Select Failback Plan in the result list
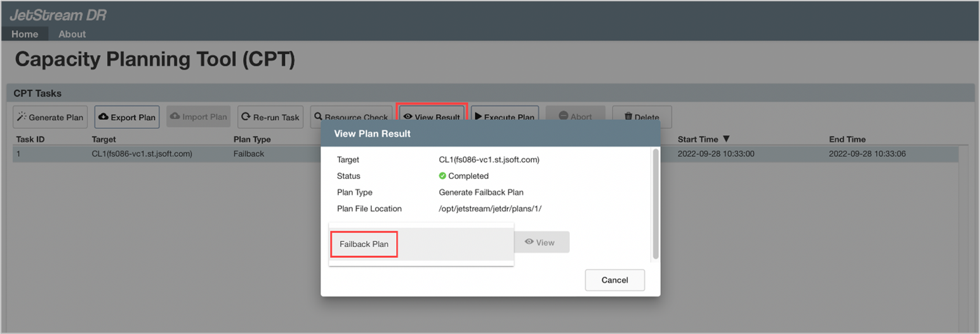This screenshot has height=334, width=980. point(364,244)
